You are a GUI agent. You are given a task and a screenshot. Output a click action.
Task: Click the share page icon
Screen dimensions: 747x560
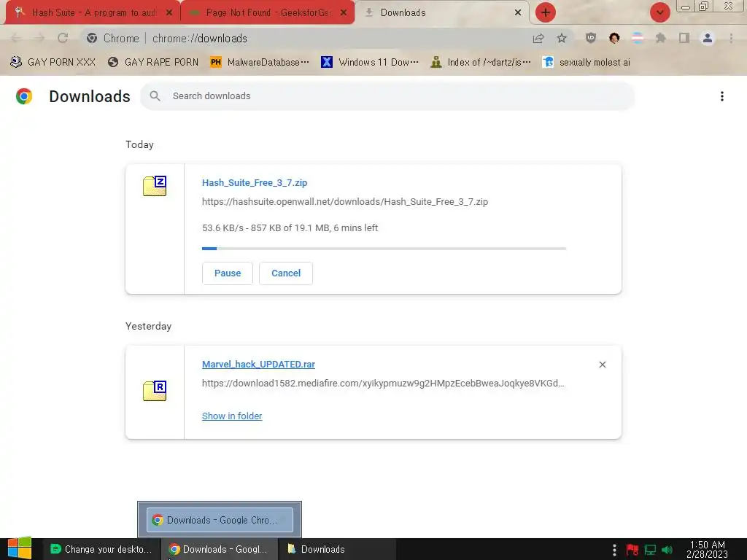tap(538, 38)
